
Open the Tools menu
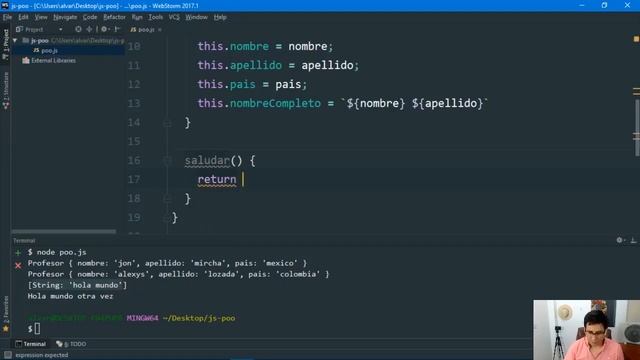point(156,17)
